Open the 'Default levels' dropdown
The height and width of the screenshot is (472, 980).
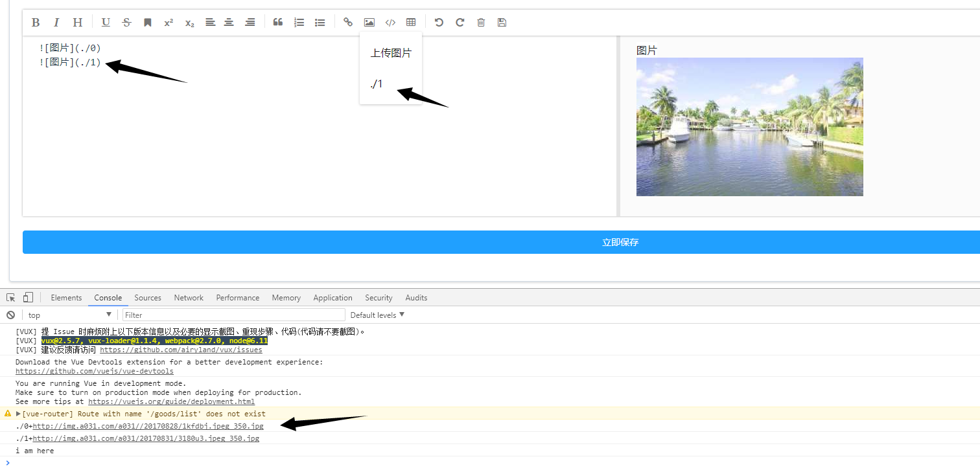click(x=377, y=315)
